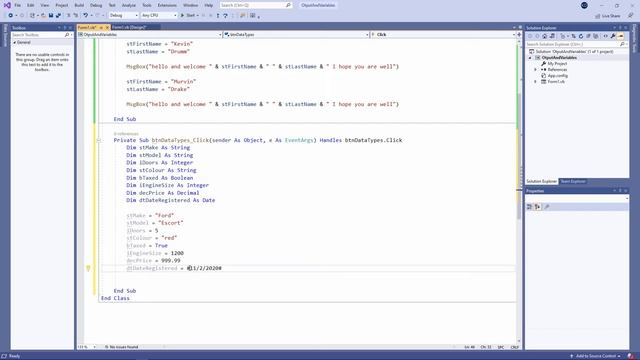Switch to Form1.vb [Design] tab

click(x=129, y=27)
